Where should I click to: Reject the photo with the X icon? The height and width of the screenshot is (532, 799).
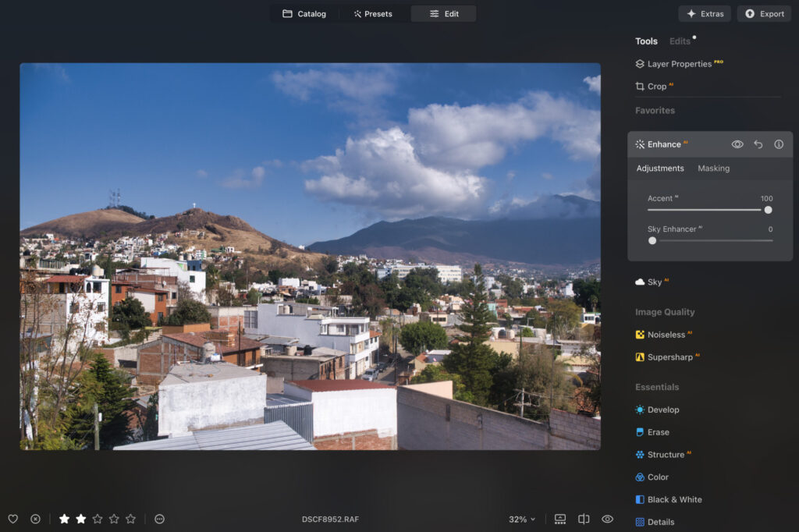(35, 518)
